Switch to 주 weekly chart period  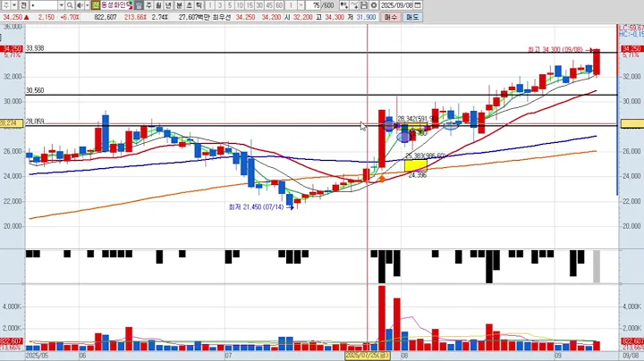tap(148, 5)
